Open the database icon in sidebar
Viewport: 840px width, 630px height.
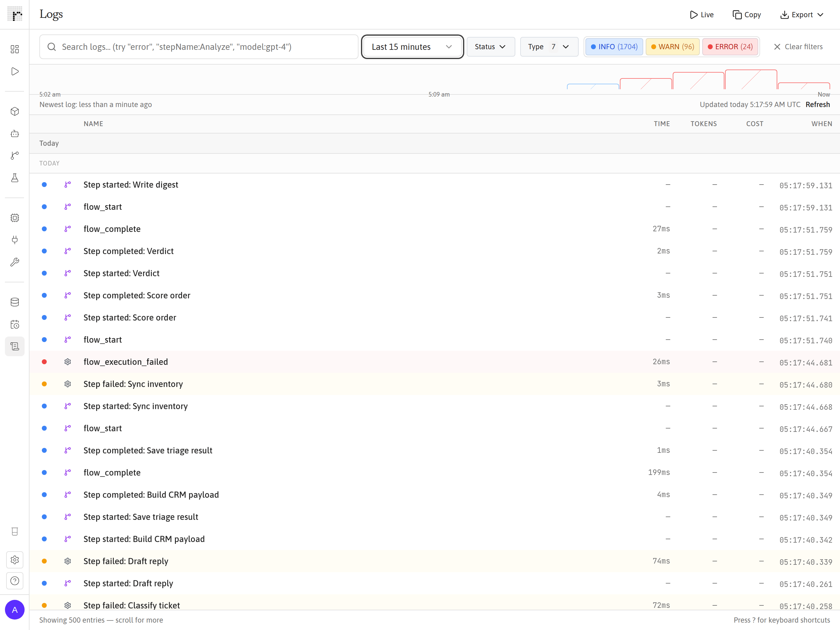pos(14,302)
